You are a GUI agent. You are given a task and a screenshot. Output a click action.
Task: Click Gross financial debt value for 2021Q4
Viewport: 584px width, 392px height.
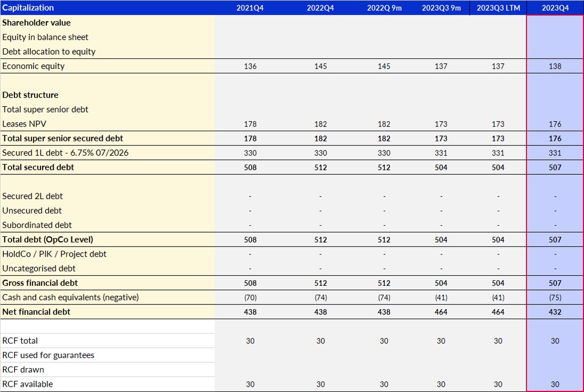point(250,283)
